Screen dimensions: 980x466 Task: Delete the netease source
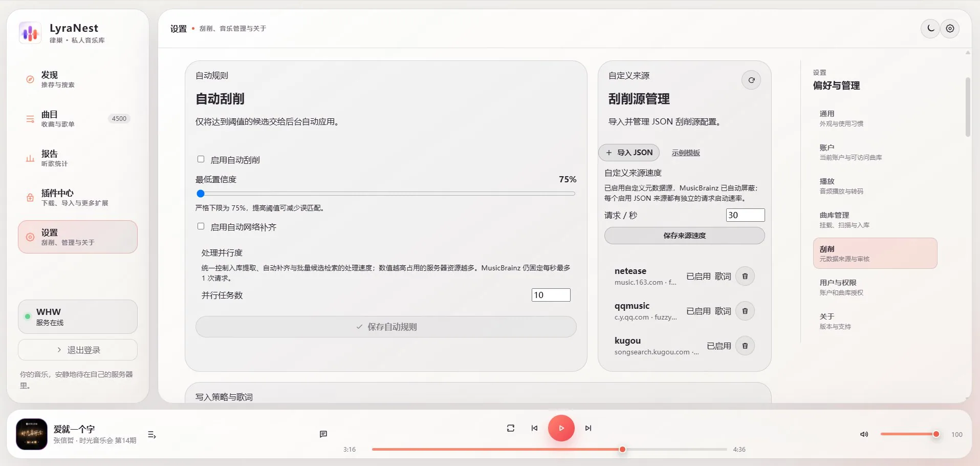[x=745, y=277]
